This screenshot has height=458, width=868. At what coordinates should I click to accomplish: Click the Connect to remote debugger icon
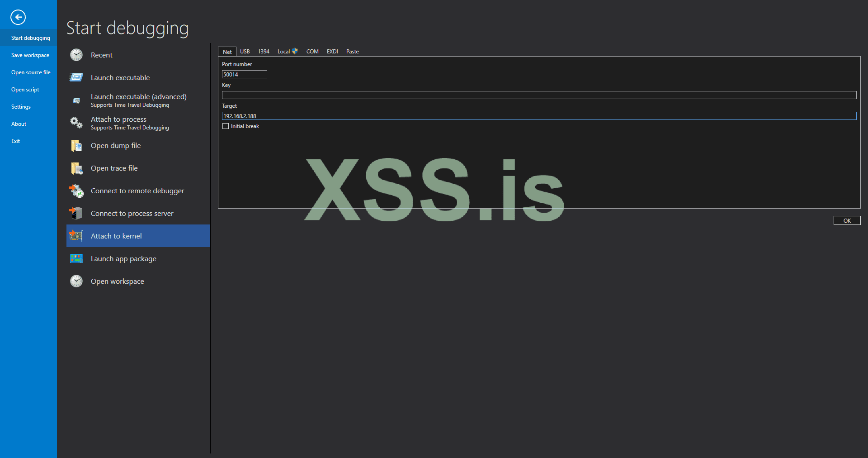tap(76, 191)
